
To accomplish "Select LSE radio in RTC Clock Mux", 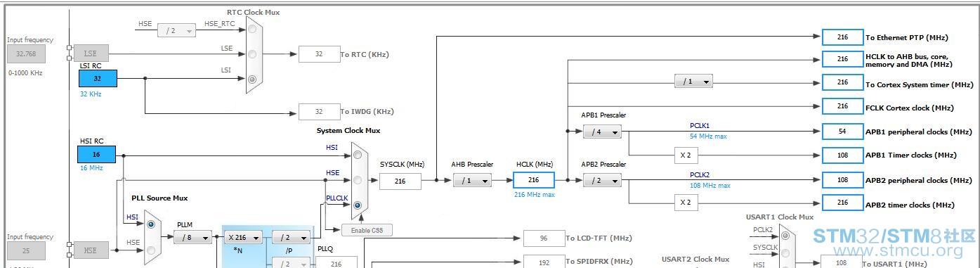I will pos(252,54).
